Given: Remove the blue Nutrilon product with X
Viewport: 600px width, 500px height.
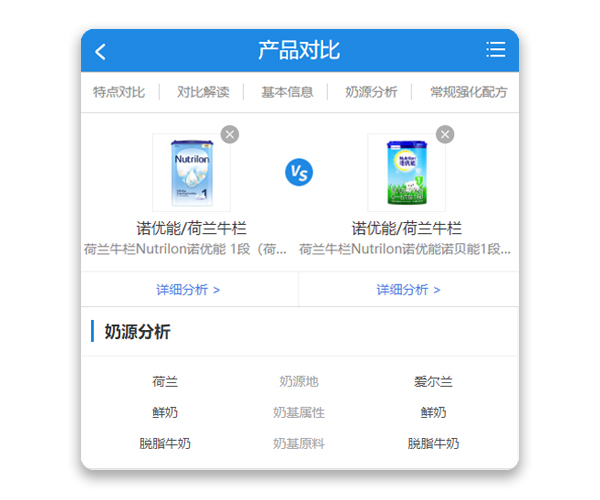Looking at the screenshot, I should tap(230, 134).
